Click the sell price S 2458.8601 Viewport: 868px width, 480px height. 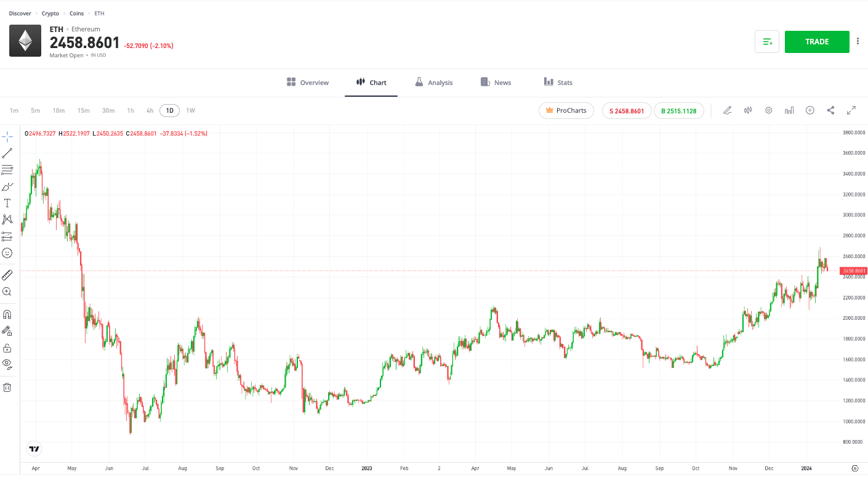(x=627, y=111)
